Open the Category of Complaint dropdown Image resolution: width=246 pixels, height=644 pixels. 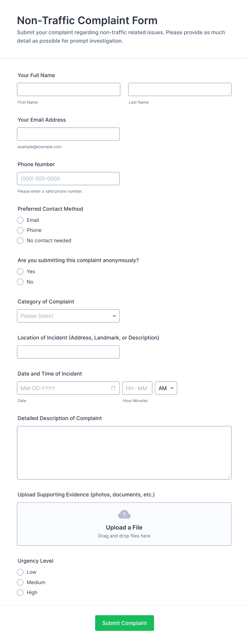68,316
